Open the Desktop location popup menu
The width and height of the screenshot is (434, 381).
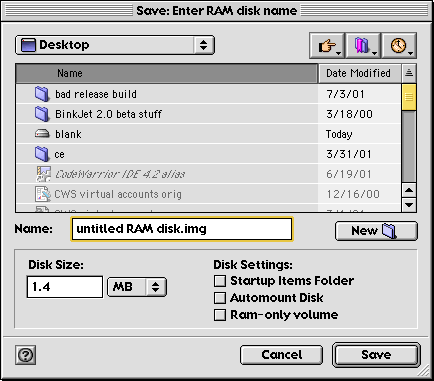115,45
